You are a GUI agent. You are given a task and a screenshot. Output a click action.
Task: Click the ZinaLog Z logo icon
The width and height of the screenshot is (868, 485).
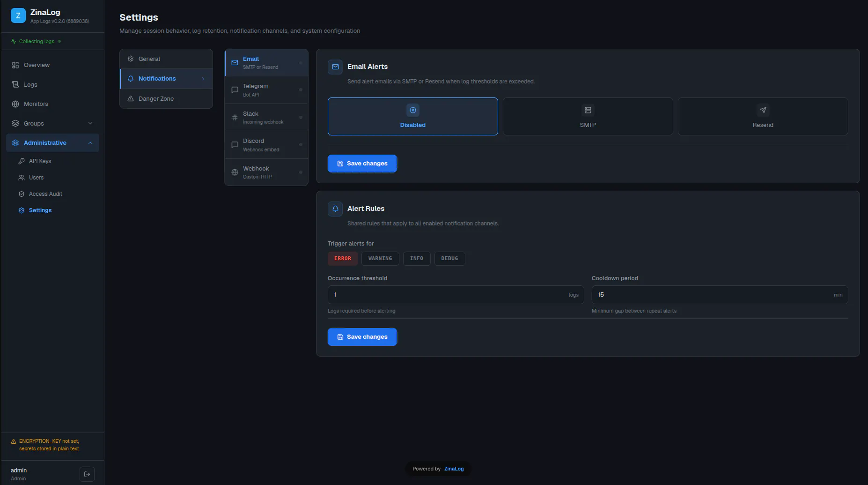pos(18,16)
